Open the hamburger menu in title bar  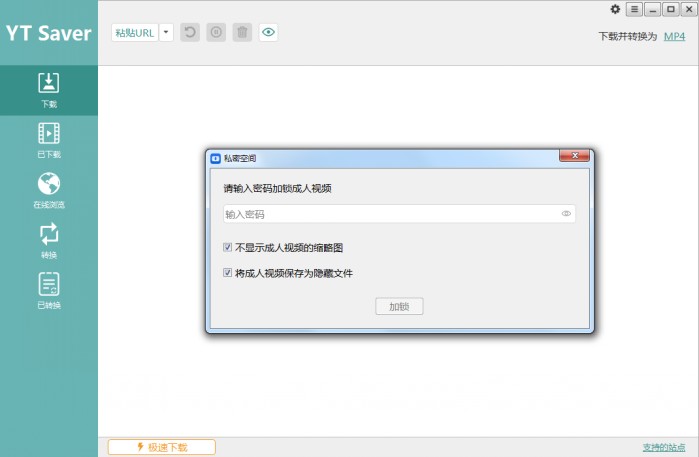click(634, 9)
